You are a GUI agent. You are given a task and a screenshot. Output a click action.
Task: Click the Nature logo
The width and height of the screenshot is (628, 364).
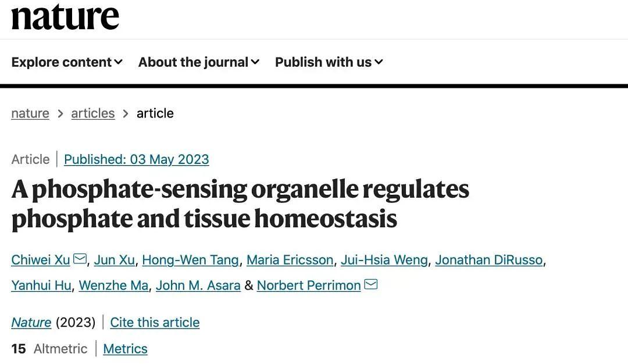point(65,17)
